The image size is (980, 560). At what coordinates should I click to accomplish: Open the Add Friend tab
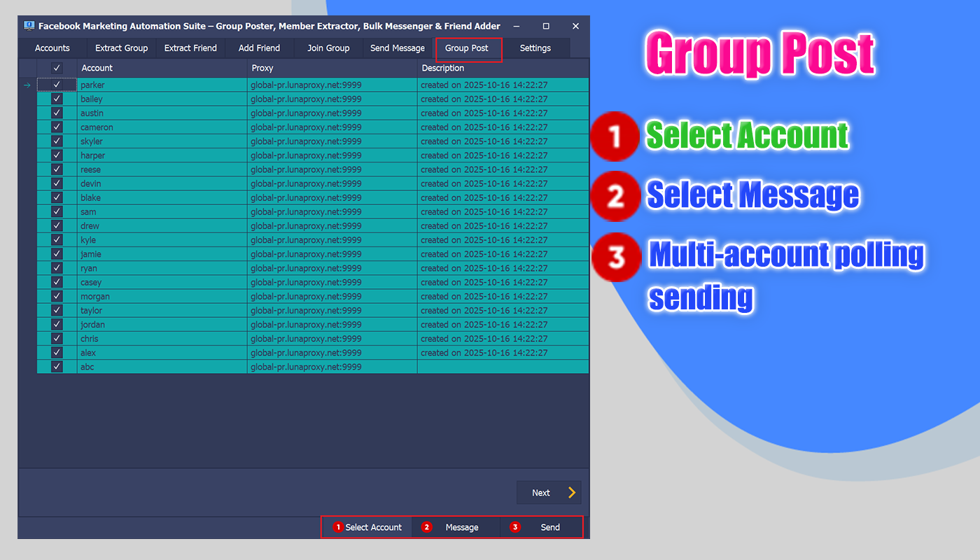pos(259,48)
